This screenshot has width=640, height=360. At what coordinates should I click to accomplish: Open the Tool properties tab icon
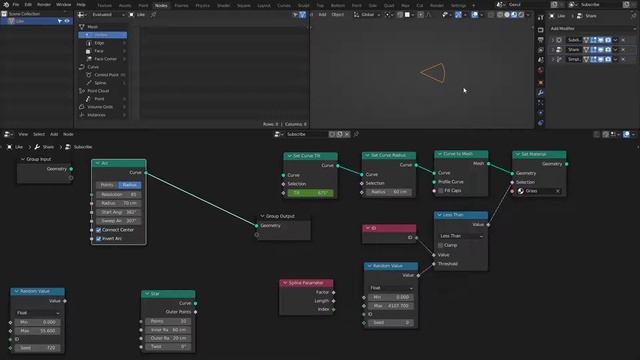coord(540,19)
